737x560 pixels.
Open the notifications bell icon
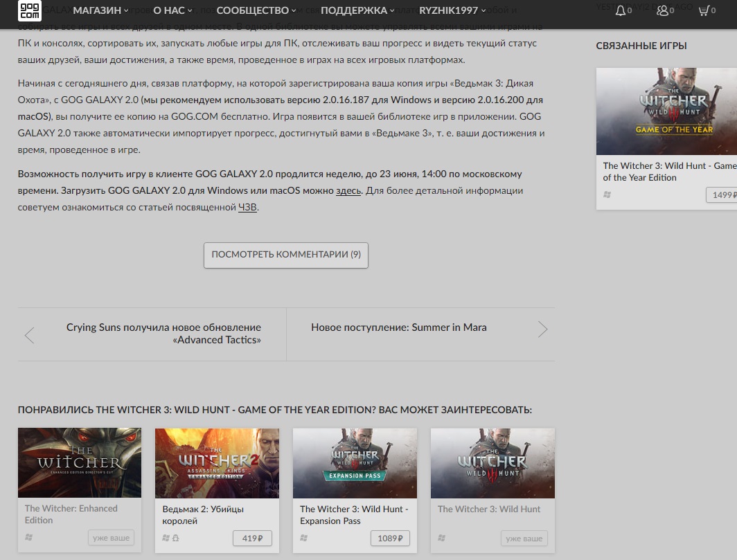621,10
